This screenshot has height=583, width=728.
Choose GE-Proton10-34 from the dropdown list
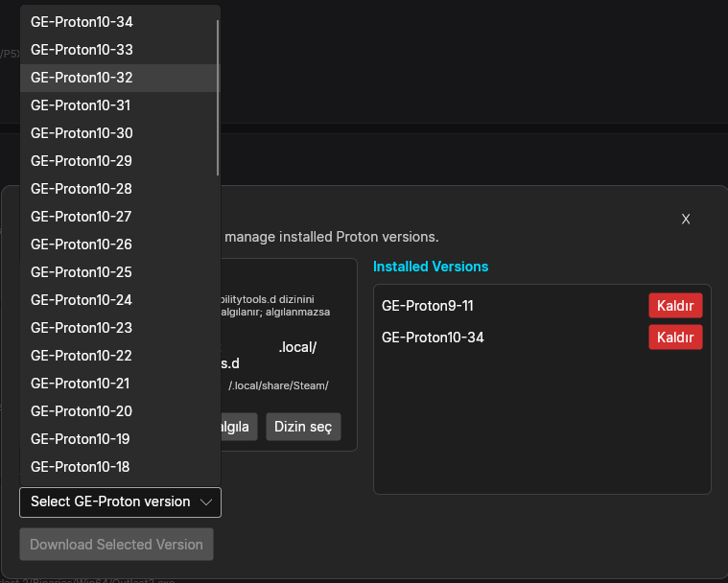point(120,22)
